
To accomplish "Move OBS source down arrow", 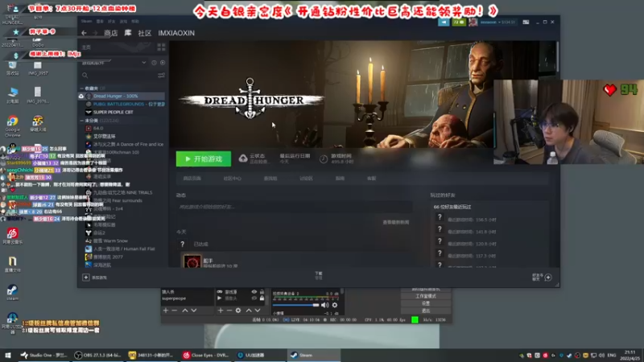I will [x=258, y=311].
